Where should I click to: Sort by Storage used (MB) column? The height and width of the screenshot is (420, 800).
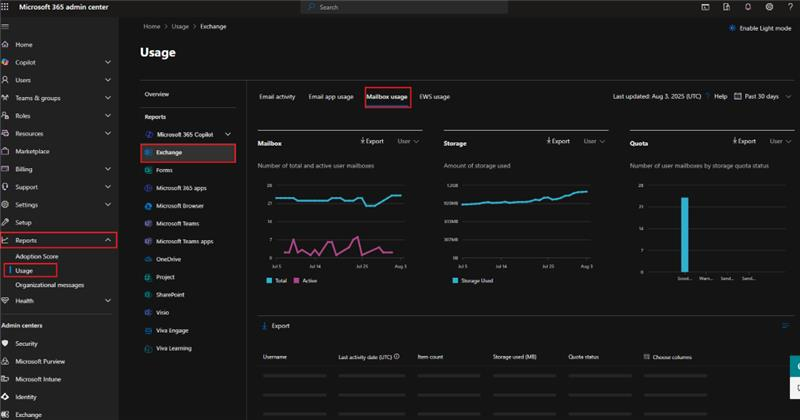515,357
